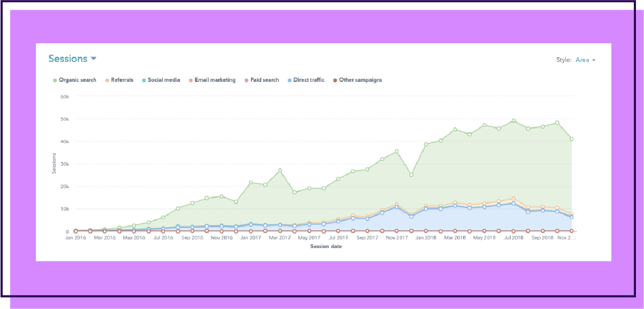Screen dimensions: 644x309
Task: Toggle Social media series in legend
Action: coord(164,80)
